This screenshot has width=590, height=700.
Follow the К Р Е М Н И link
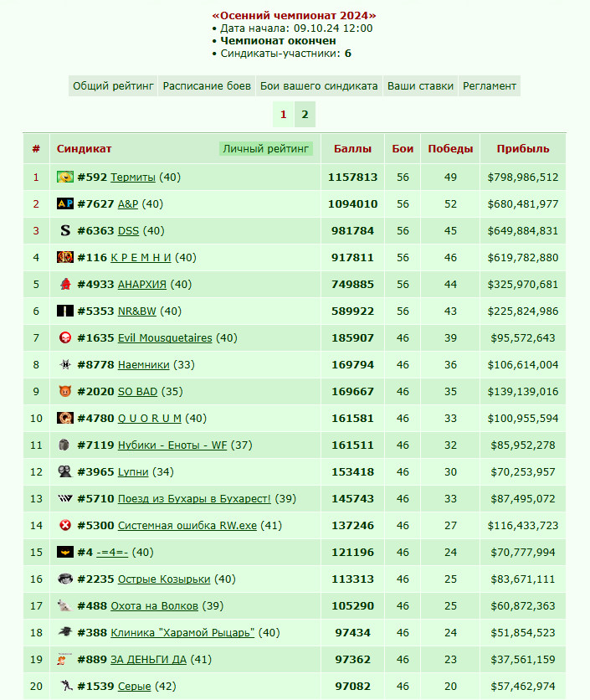pyautogui.click(x=141, y=258)
